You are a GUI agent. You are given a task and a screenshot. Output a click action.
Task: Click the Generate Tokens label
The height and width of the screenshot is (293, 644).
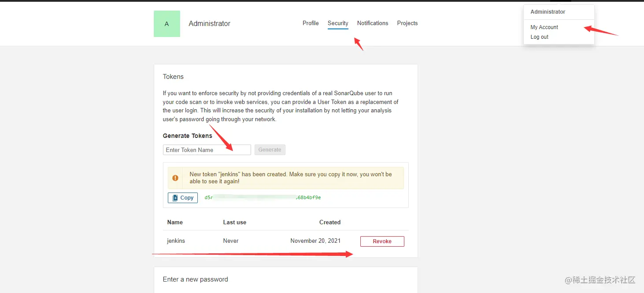pyautogui.click(x=188, y=136)
